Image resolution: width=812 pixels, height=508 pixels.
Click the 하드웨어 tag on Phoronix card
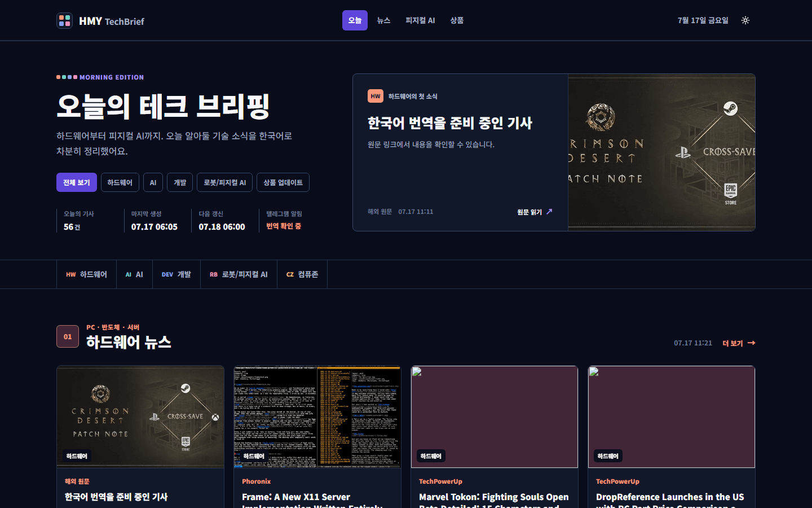click(x=254, y=456)
